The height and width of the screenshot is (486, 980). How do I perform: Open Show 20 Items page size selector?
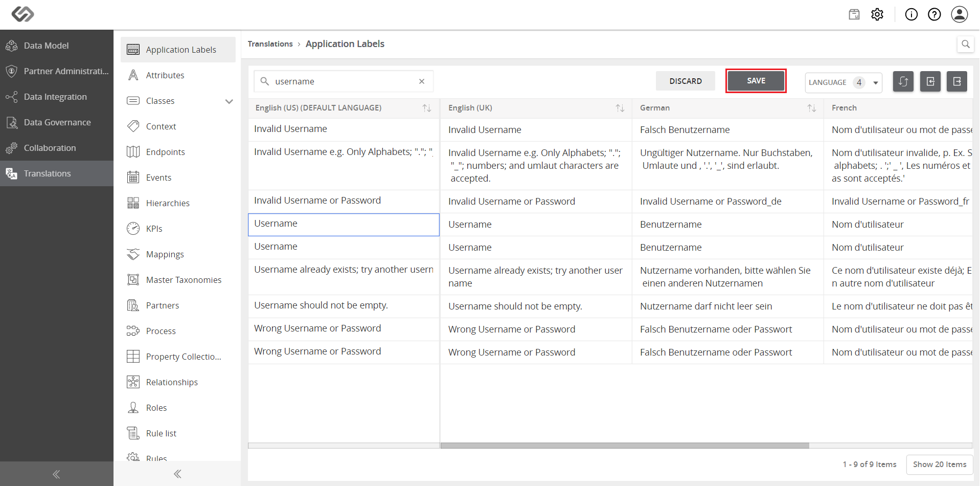(940, 465)
